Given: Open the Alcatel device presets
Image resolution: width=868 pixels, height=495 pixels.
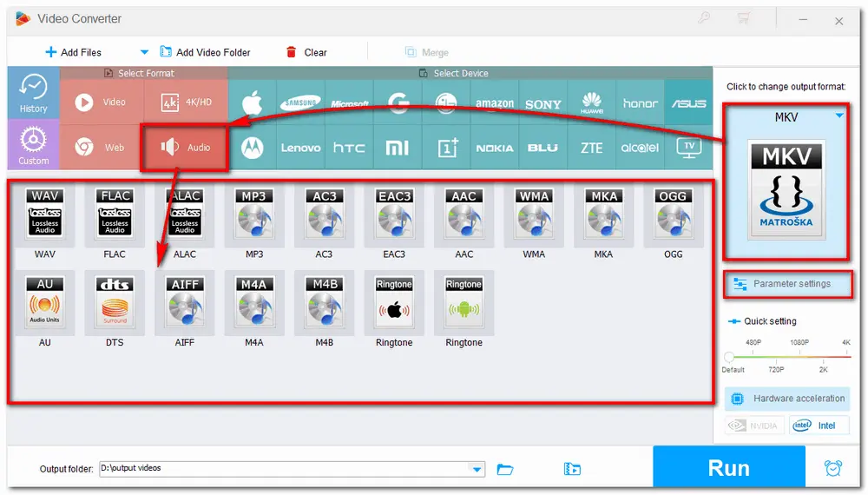Looking at the screenshot, I should click(640, 148).
